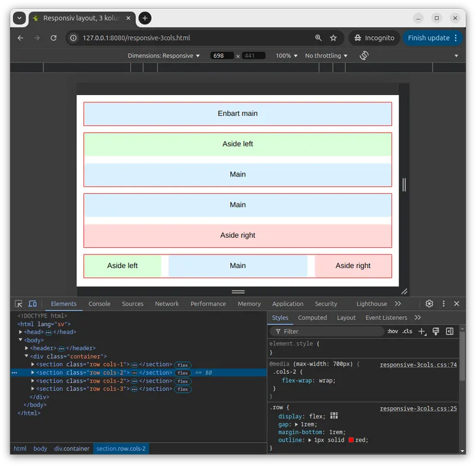Click the rotate screen icon

364,55
